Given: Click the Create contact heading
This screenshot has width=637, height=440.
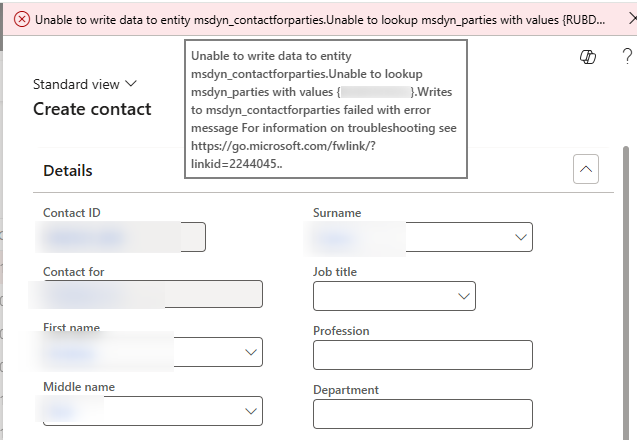Looking at the screenshot, I should pos(92,109).
